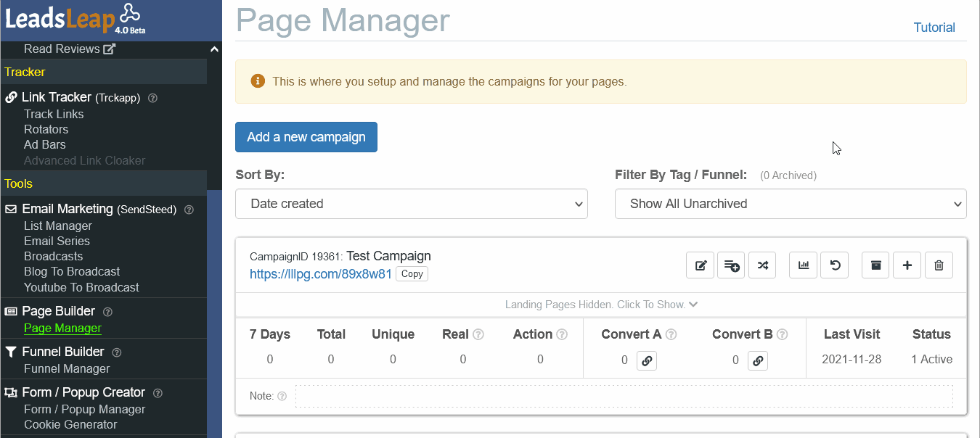Go to Cookie Generator in the sidebar
This screenshot has height=438, width=980.
click(x=70, y=424)
